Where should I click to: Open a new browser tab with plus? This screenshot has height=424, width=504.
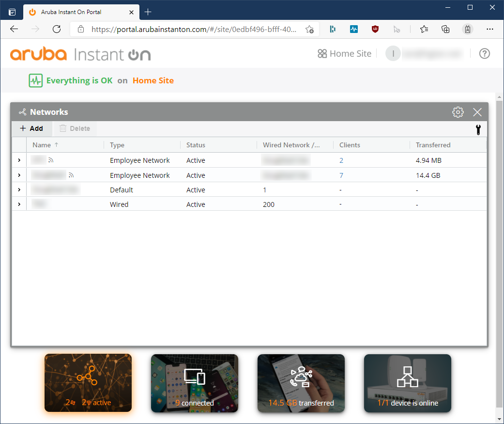(x=148, y=12)
